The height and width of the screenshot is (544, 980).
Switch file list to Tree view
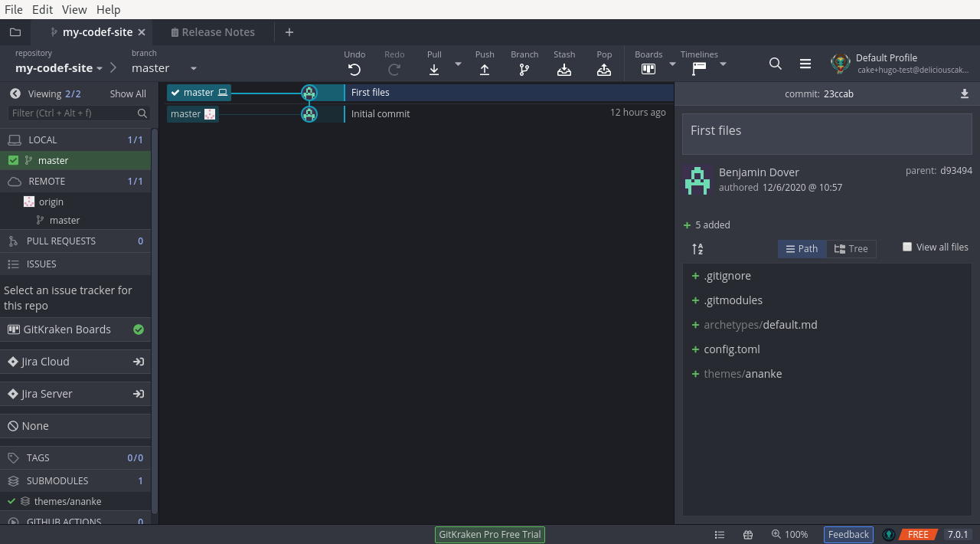[851, 249]
